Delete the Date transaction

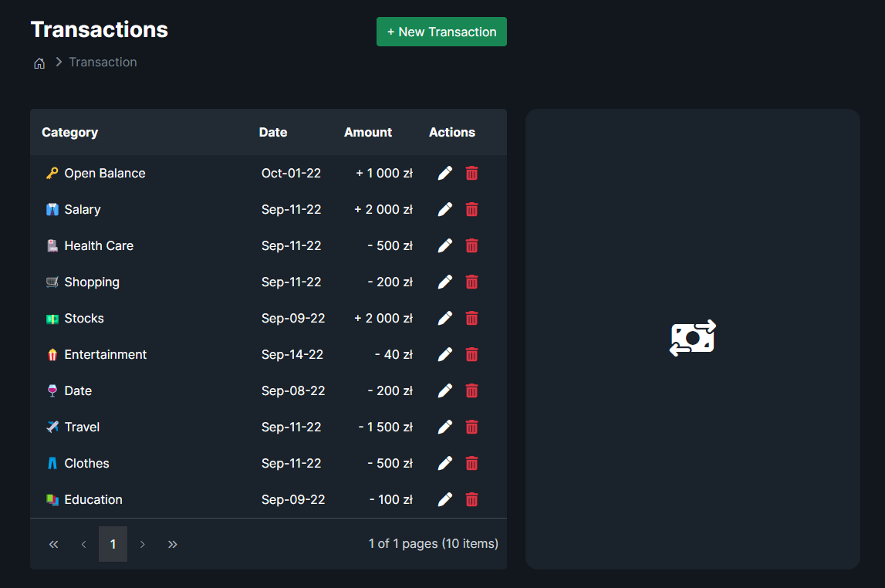(x=471, y=390)
